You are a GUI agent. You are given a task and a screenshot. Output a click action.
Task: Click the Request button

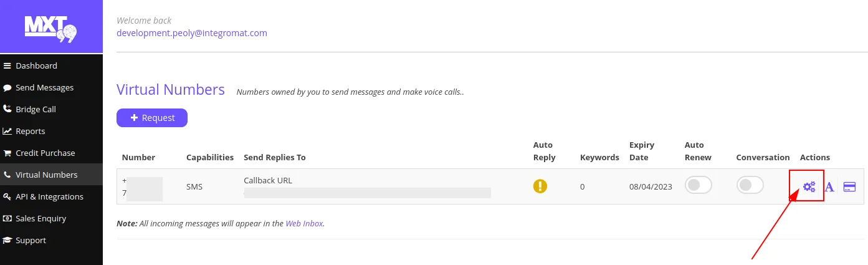(152, 118)
